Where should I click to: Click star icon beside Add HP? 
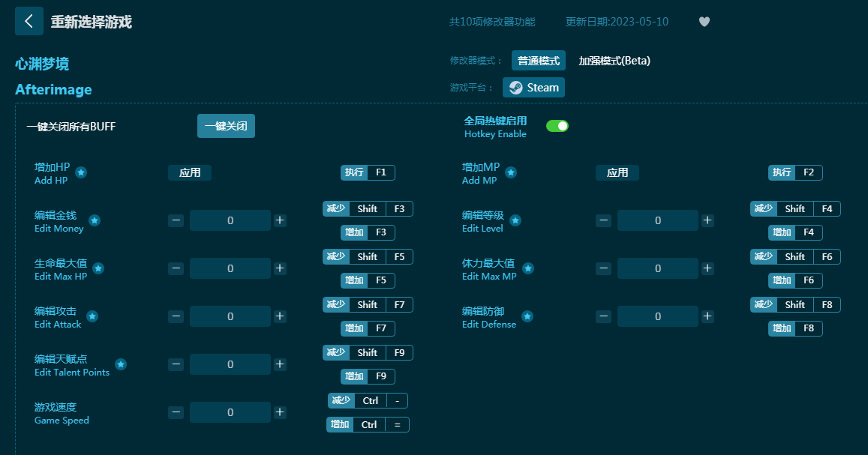(x=81, y=172)
